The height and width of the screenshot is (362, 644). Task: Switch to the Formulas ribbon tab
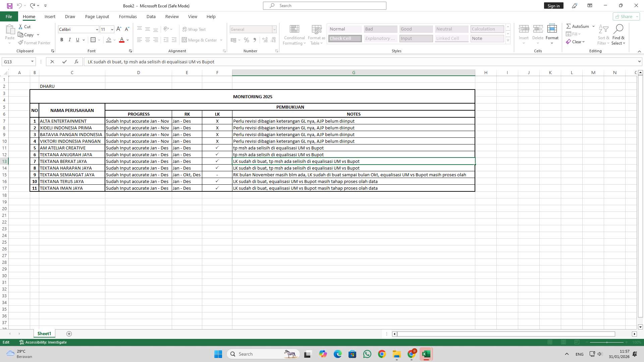[128, 16]
